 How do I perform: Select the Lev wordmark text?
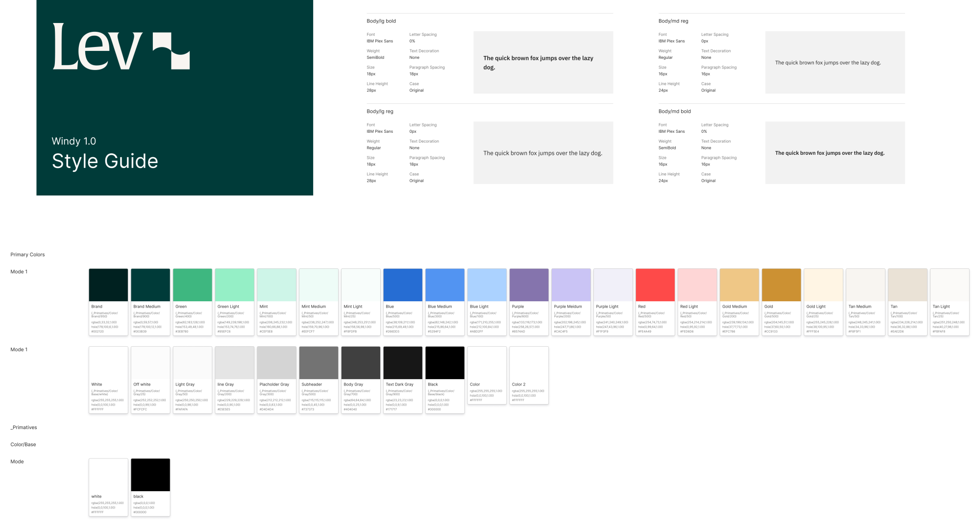click(x=98, y=47)
